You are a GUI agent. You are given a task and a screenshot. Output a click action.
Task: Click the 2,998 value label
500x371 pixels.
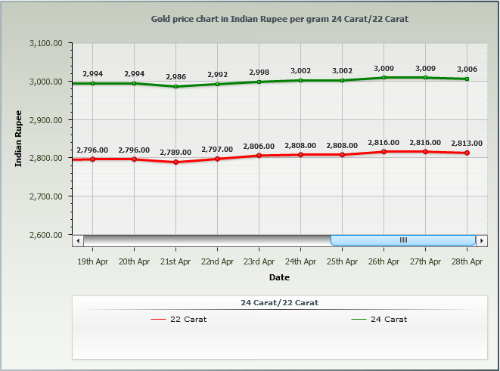[x=259, y=72]
